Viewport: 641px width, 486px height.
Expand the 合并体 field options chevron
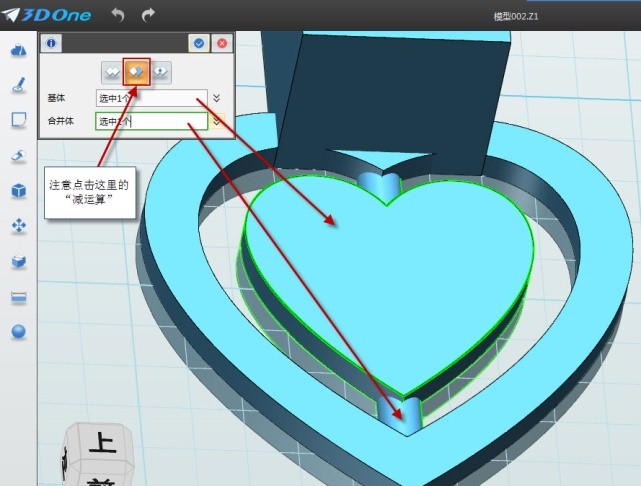pyautogui.click(x=217, y=122)
